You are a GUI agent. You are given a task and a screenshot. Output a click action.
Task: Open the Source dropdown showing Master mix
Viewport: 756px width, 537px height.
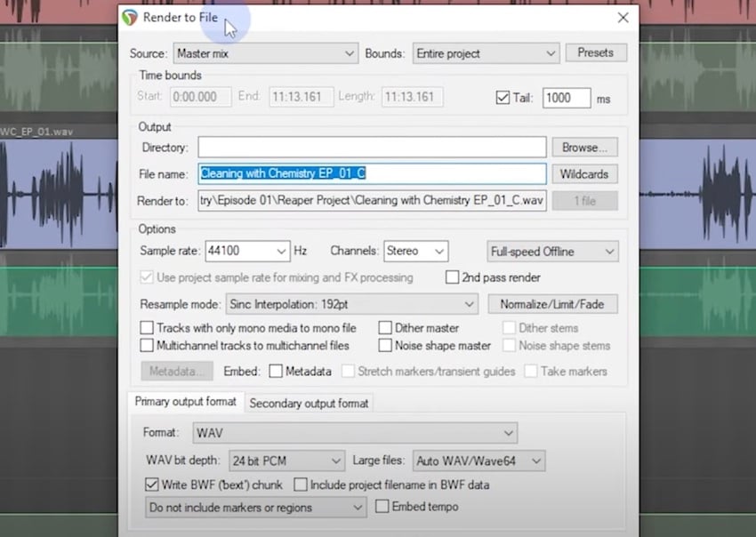(266, 53)
